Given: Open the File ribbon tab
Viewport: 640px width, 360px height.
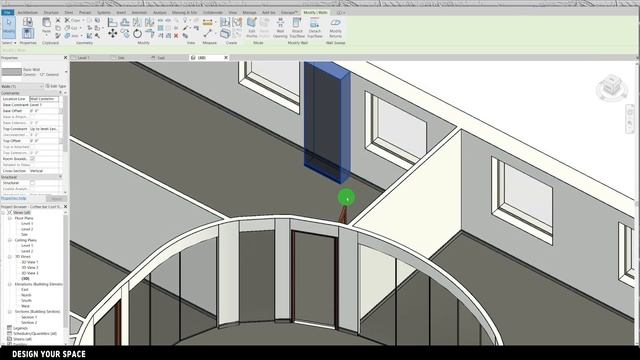Looking at the screenshot, I should click(x=7, y=13).
